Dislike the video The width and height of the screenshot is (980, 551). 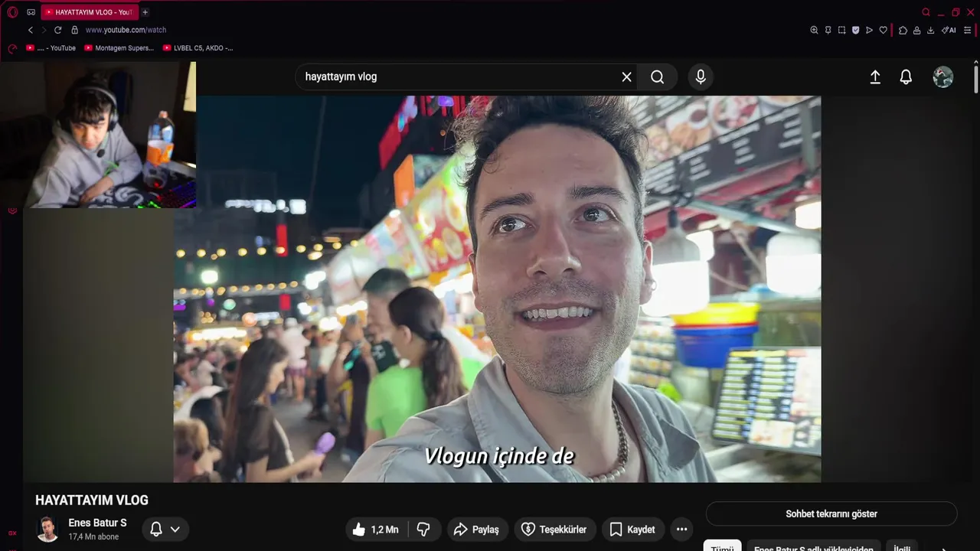425,529
